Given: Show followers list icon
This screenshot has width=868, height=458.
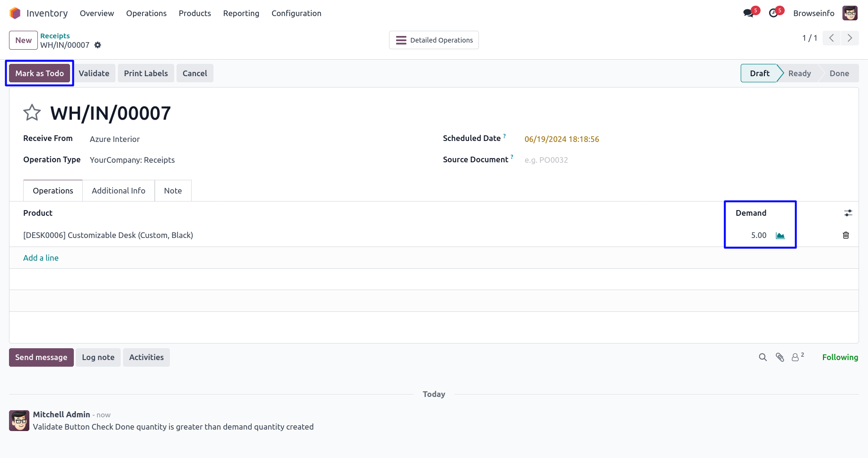Looking at the screenshot, I should coord(796,357).
